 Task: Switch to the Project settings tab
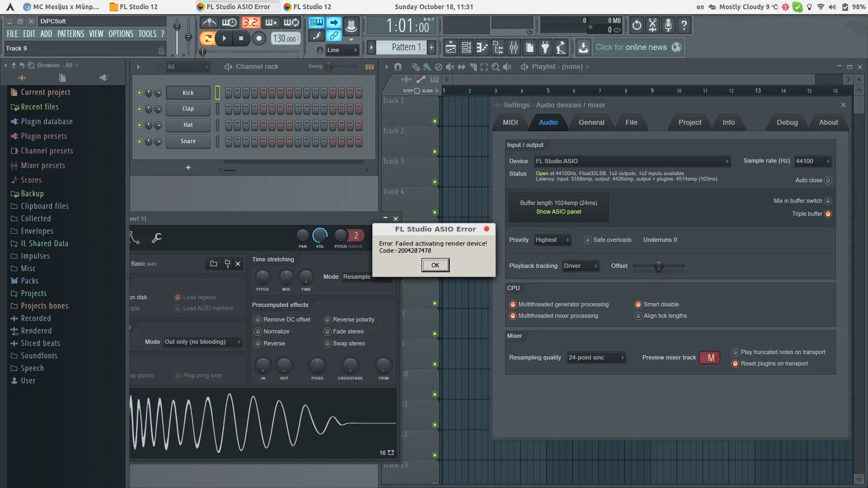[690, 123]
